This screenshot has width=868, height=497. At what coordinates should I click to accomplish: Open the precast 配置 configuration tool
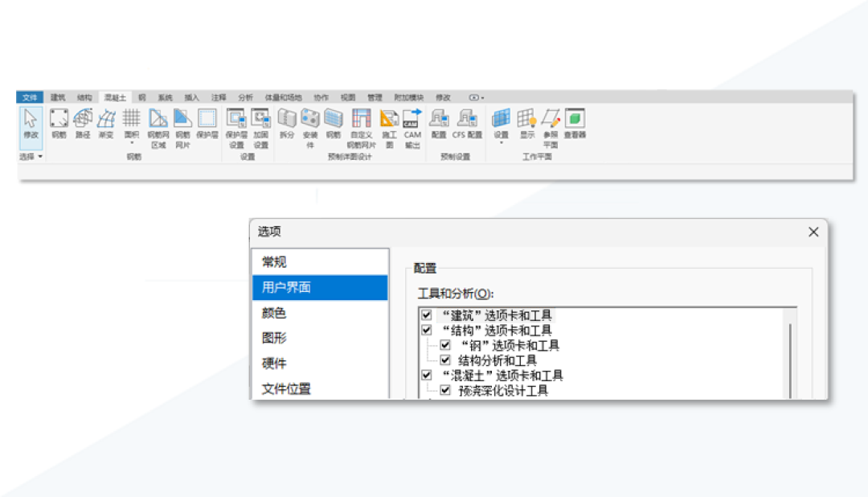pos(439,124)
